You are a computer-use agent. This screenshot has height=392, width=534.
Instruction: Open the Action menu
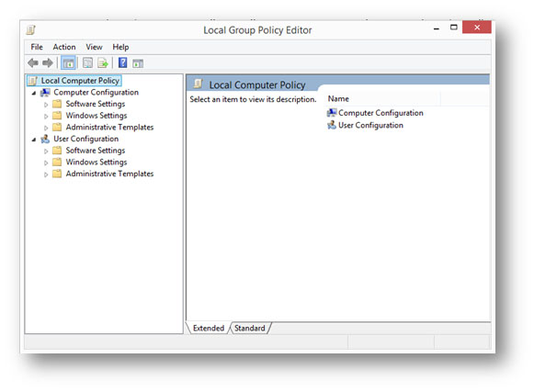tap(64, 47)
